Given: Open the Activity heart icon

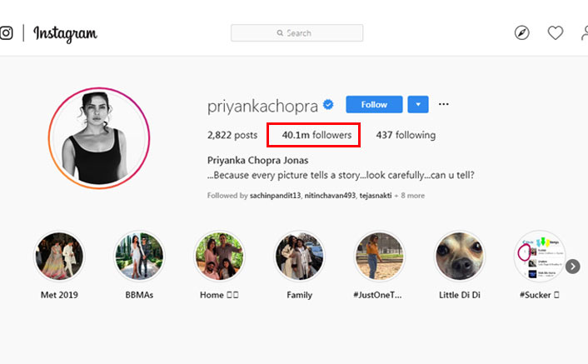Looking at the screenshot, I should (x=555, y=33).
